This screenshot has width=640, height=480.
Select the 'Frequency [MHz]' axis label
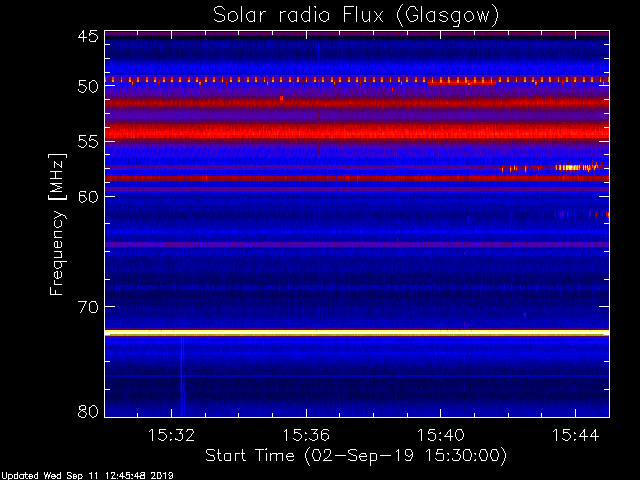tap(57, 224)
